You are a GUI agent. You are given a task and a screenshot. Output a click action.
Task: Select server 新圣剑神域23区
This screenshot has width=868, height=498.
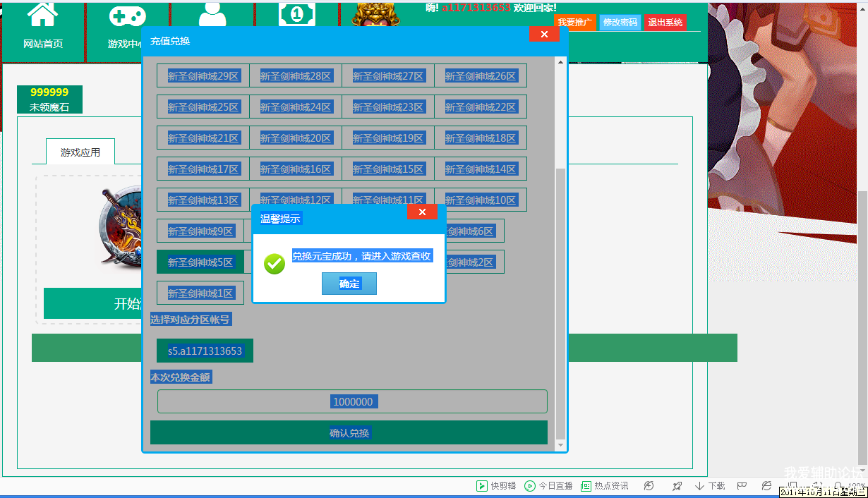[x=388, y=107]
